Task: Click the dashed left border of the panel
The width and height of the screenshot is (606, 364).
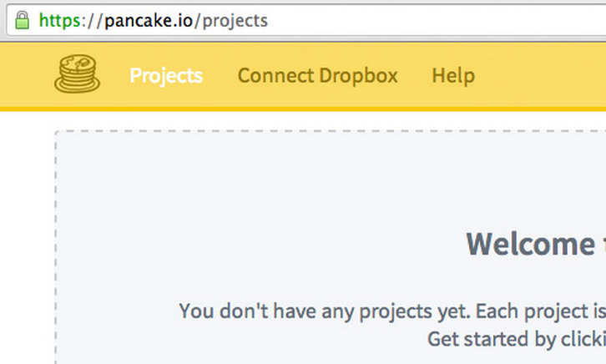Action: coord(56,250)
